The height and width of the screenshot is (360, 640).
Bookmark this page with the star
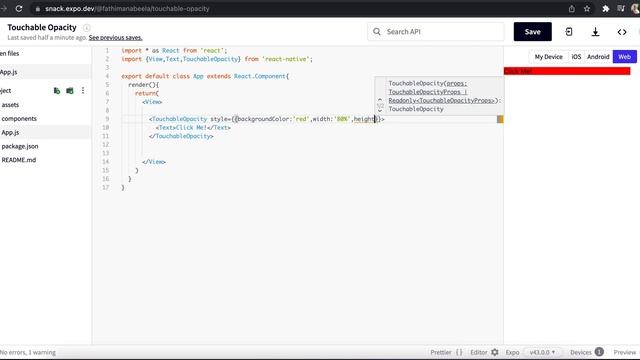pos(587,9)
